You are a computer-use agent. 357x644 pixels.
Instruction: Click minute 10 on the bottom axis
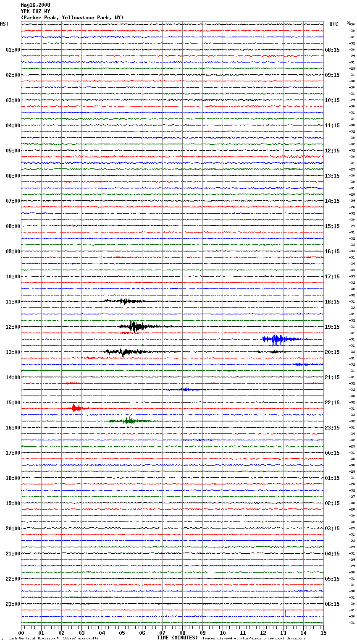point(223,633)
